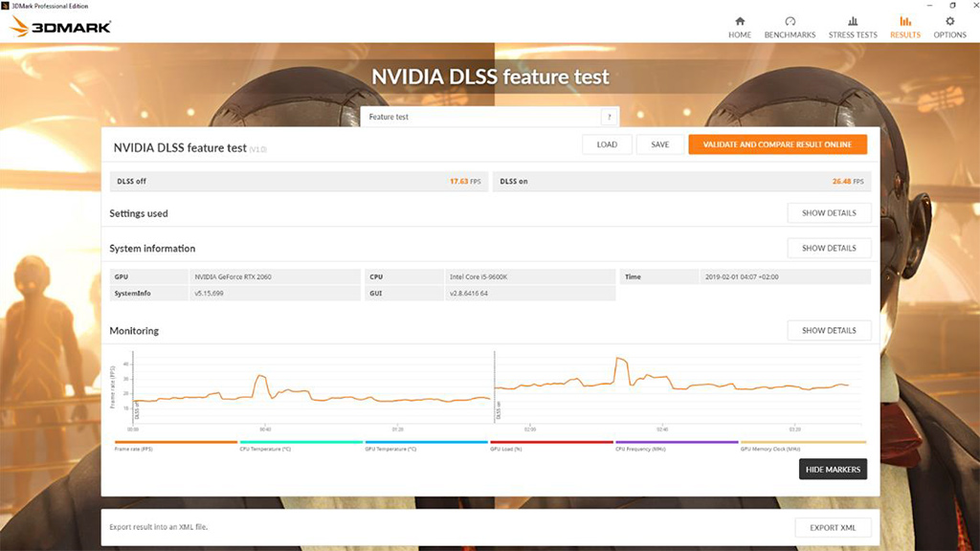Image resolution: width=980 pixels, height=551 pixels.
Task: Show details for Monitoring
Action: coord(829,330)
